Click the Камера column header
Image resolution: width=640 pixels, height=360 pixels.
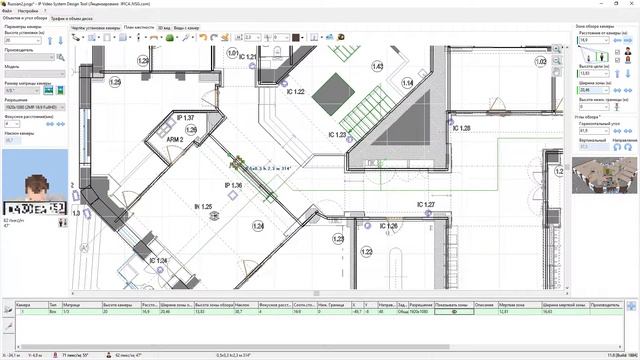[32, 305]
